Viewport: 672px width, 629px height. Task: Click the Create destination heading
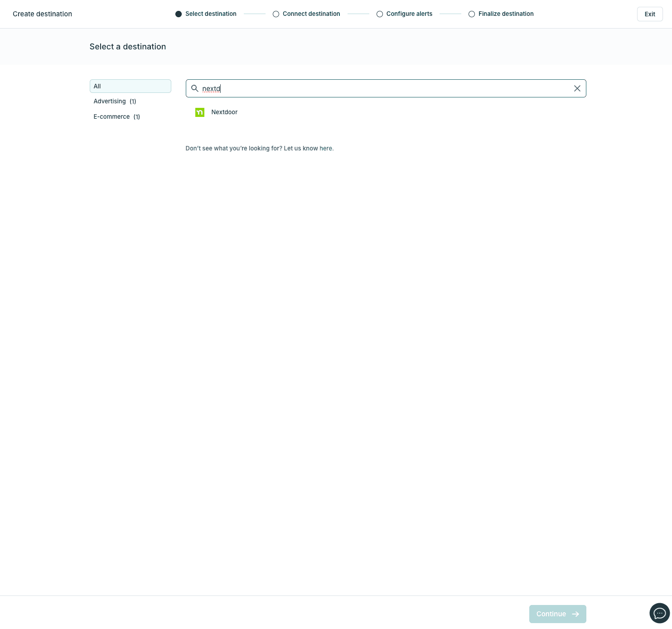pos(42,14)
